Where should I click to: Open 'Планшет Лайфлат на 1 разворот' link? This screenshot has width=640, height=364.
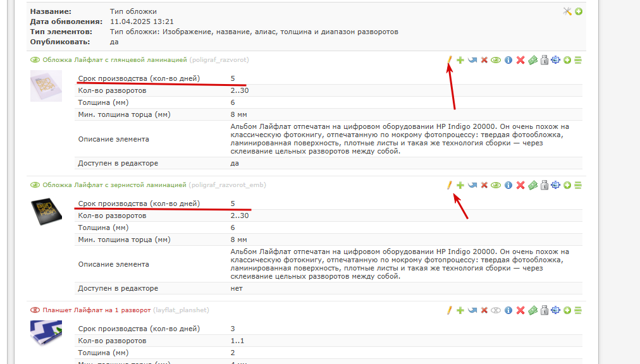coord(97,310)
